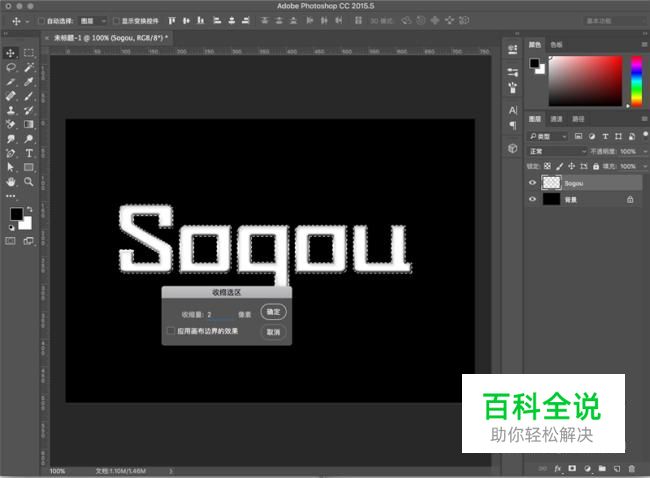Click the Sogou layer thumbnail
650x478 pixels.
coord(551,182)
